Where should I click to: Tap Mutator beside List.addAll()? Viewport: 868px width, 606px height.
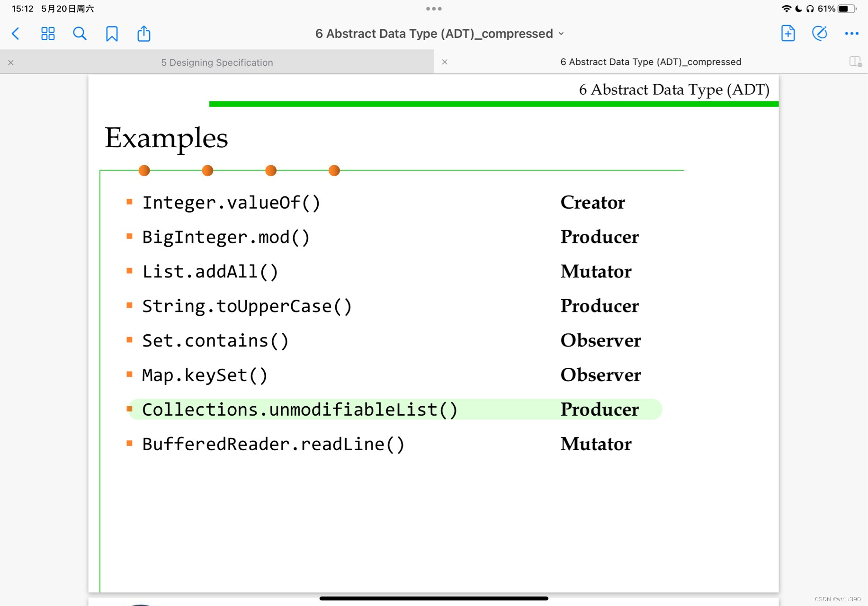(596, 272)
